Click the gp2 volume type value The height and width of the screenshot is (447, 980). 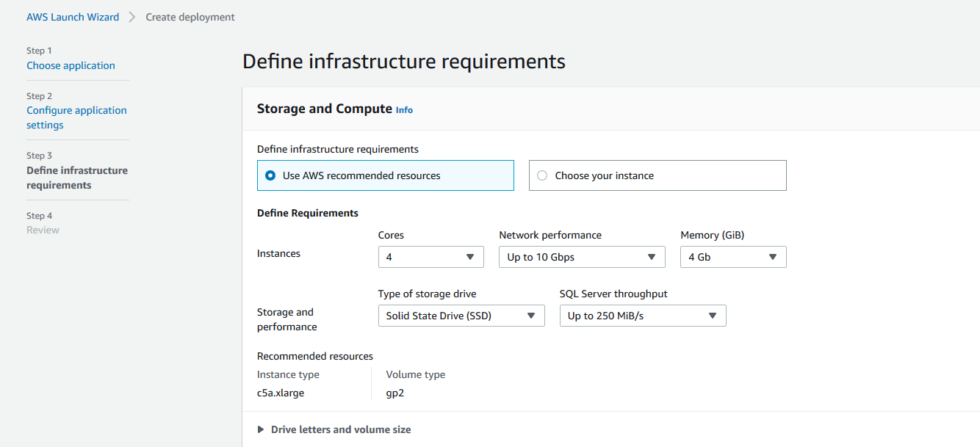click(395, 393)
